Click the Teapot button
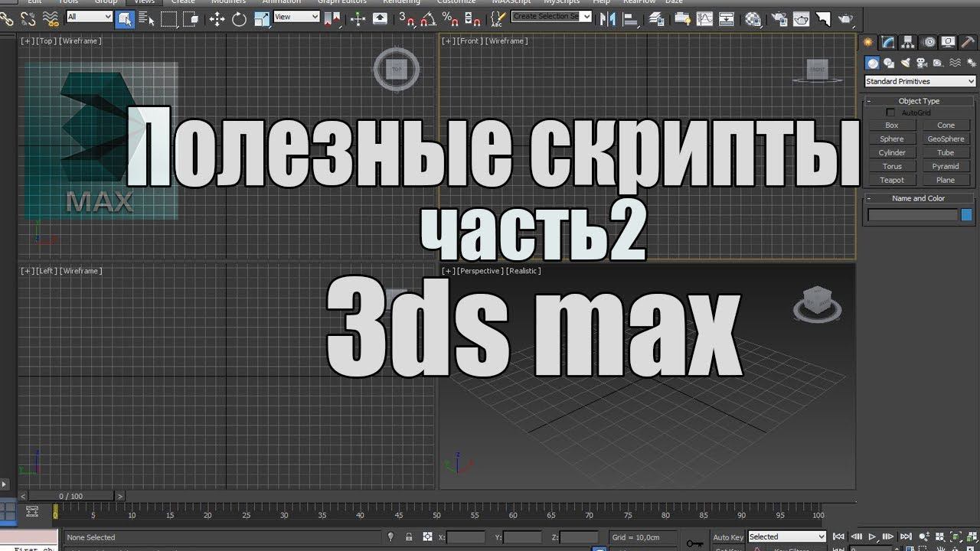Image resolution: width=980 pixels, height=551 pixels. point(892,181)
